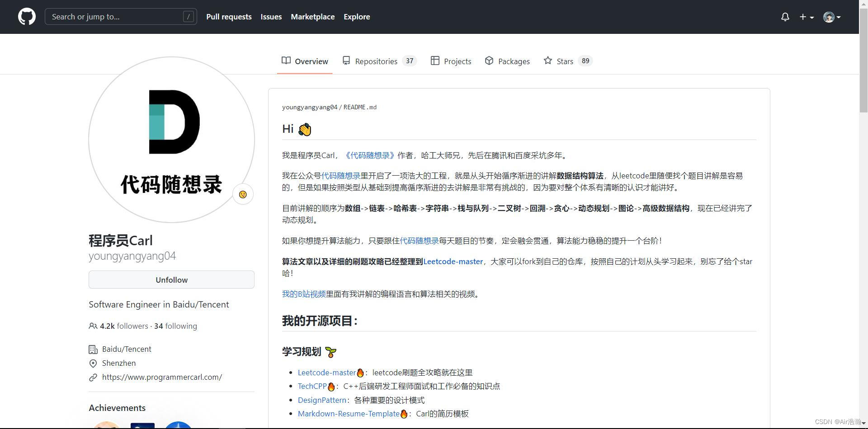This screenshot has height=429, width=868.
Task: Click the Software Engineer in Baidu/Tencent bio
Action: click(x=159, y=304)
